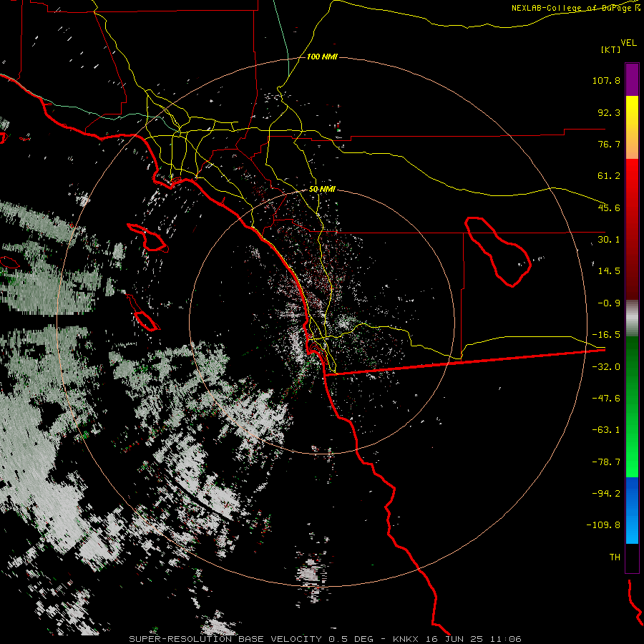Click the -78.7 velocity scale value
The height and width of the screenshot is (644, 644).
pyautogui.click(x=606, y=462)
